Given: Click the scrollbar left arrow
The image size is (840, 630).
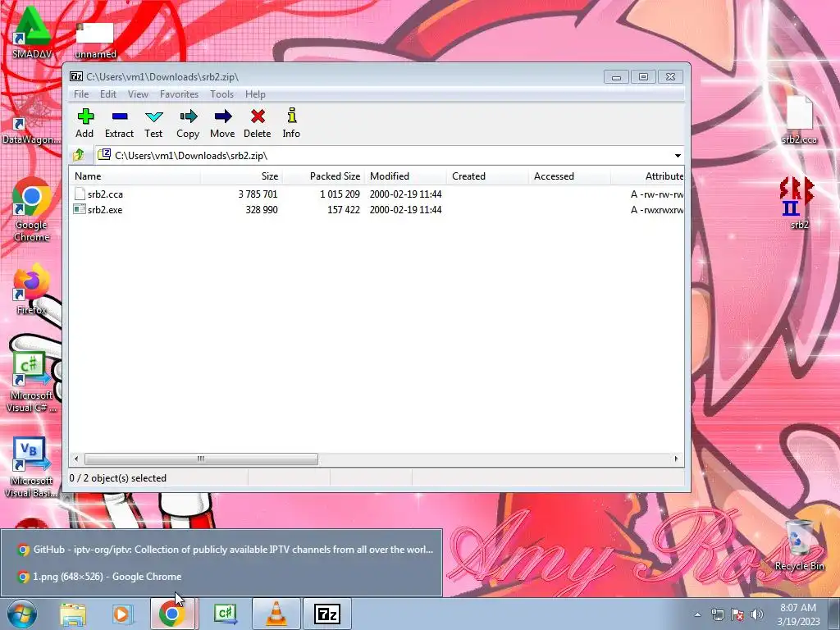Looking at the screenshot, I should (76, 459).
